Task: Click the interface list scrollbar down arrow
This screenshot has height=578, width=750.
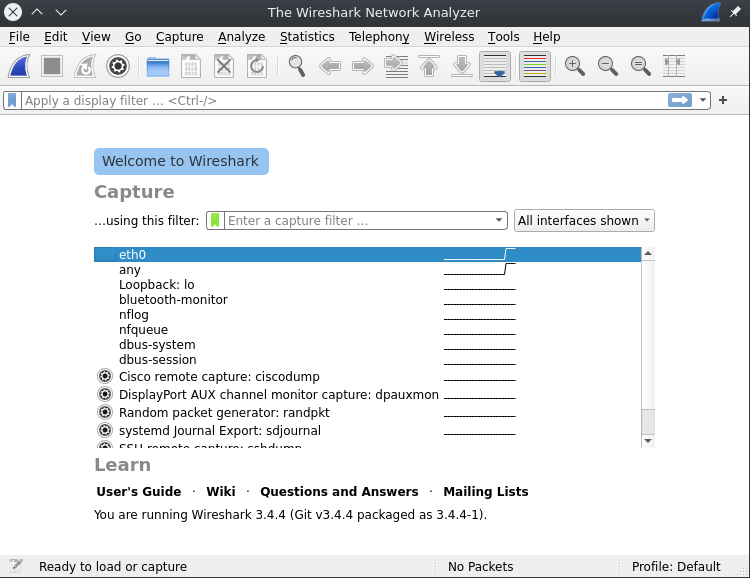Action: coord(648,441)
